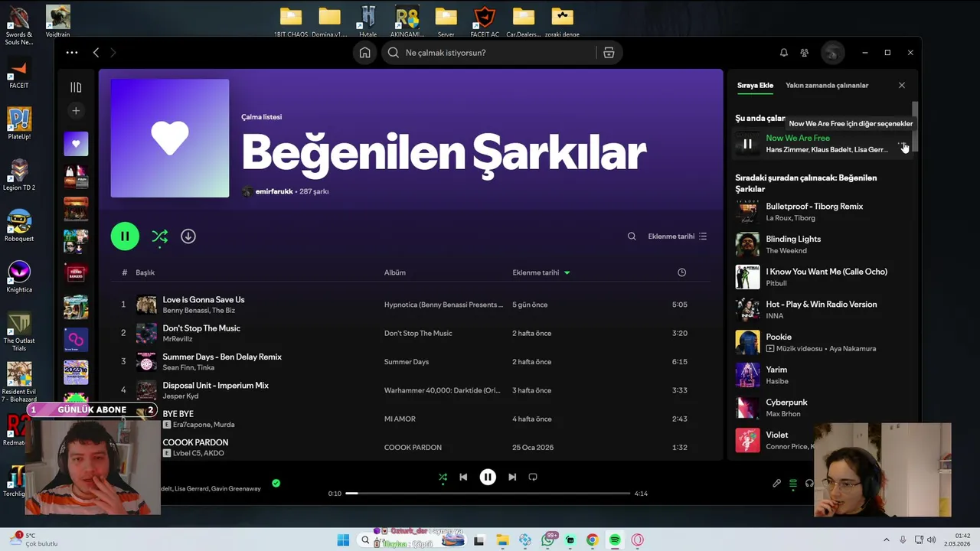Image resolution: width=980 pixels, height=551 pixels.
Task: Play Bulletproof - Tiborg Remix from queue
Action: coord(823,212)
